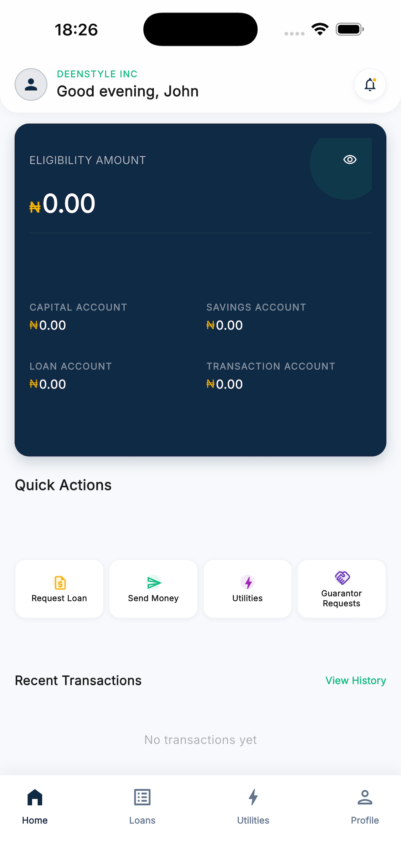Toggle balance visibility on the eligibility card

point(349,160)
